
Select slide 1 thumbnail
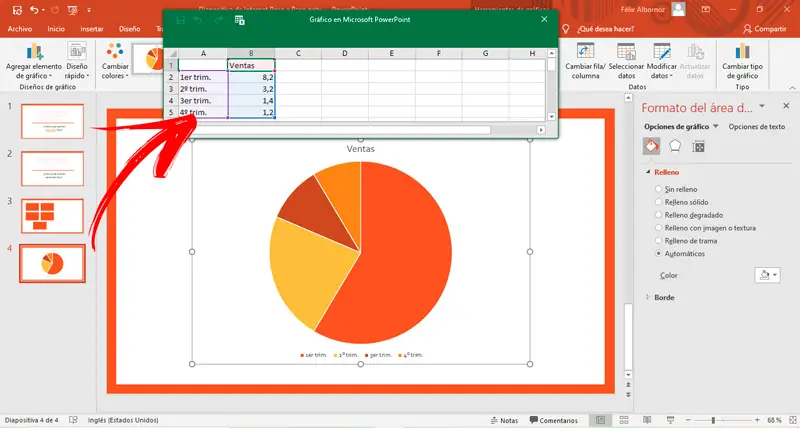coord(52,121)
